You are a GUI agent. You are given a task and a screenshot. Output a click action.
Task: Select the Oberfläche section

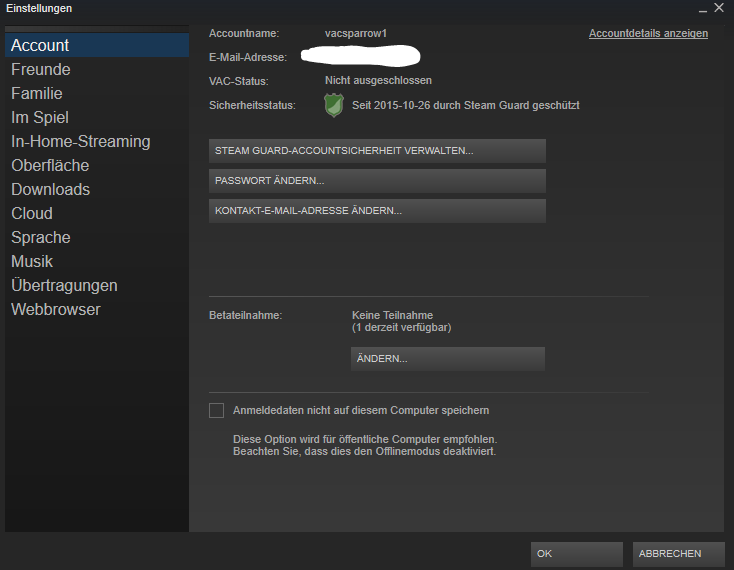tap(97, 165)
